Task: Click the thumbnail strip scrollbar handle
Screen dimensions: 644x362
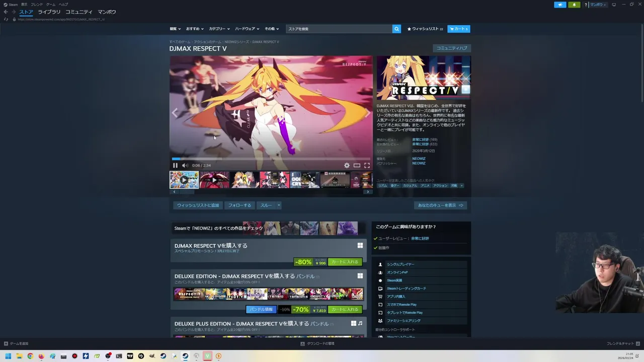Action: [x=187, y=192]
